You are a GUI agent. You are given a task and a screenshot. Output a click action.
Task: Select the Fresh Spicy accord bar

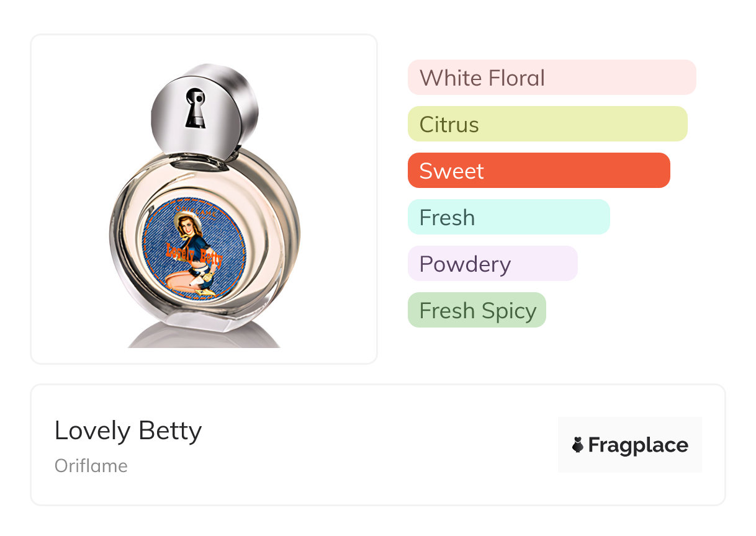click(x=477, y=310)
